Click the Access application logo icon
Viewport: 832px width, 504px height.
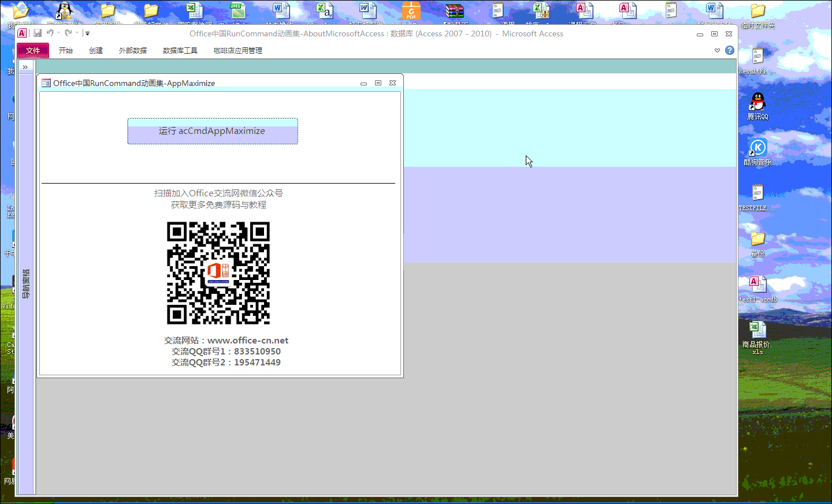(22, 33)
